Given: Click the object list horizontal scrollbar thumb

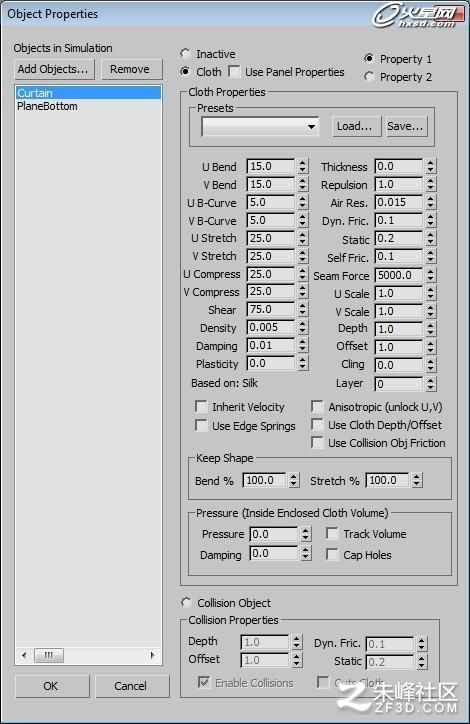Looking at the screenshot, I should (x=48, y=655).
